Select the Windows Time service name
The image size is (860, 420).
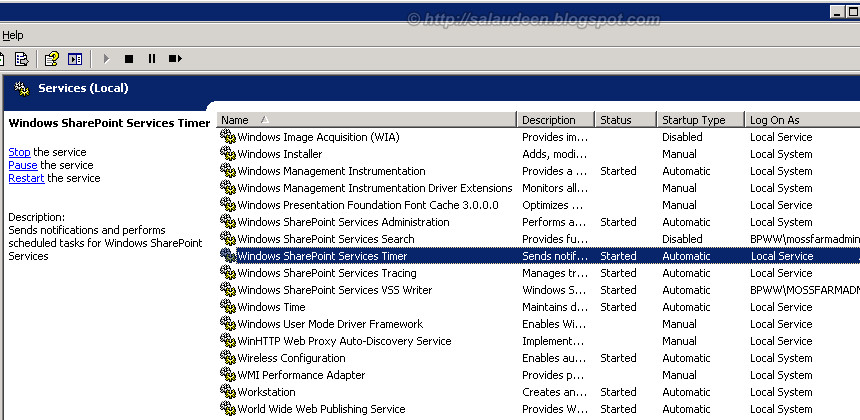(271, 307)
